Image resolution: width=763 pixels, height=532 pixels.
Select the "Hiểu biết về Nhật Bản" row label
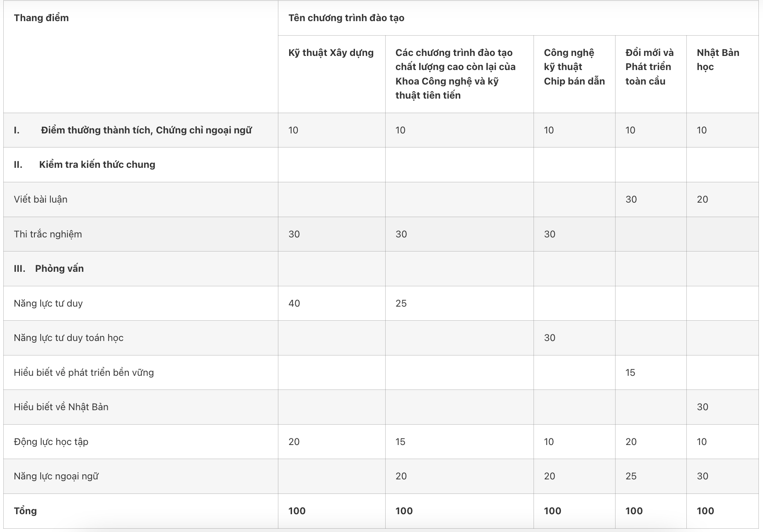coord(61,407)
